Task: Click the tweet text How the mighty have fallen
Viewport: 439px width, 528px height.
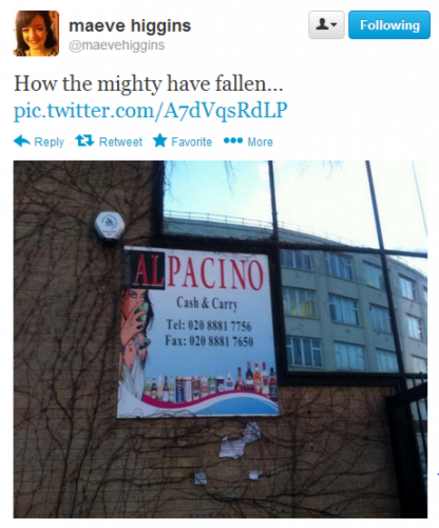Action: [148, 84]
